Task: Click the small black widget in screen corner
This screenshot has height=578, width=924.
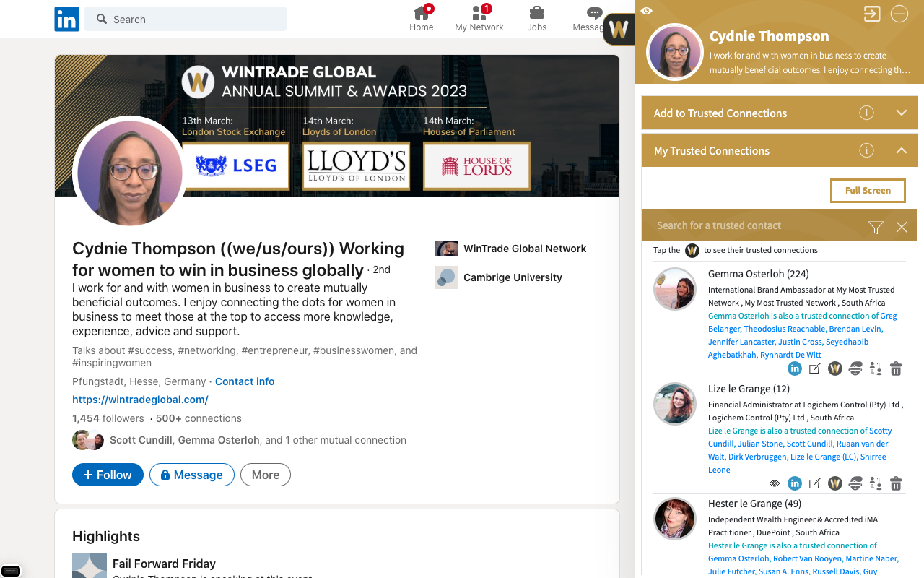Action: (11, 571)
